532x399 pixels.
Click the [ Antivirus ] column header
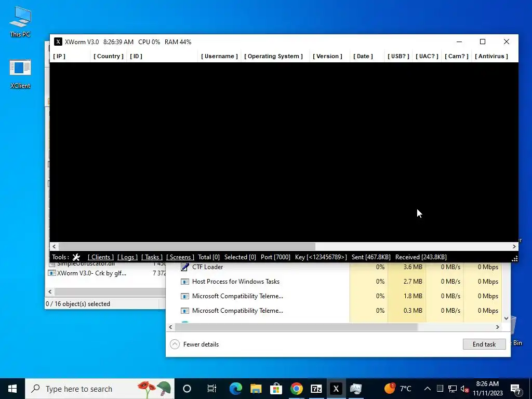(491, 56)
